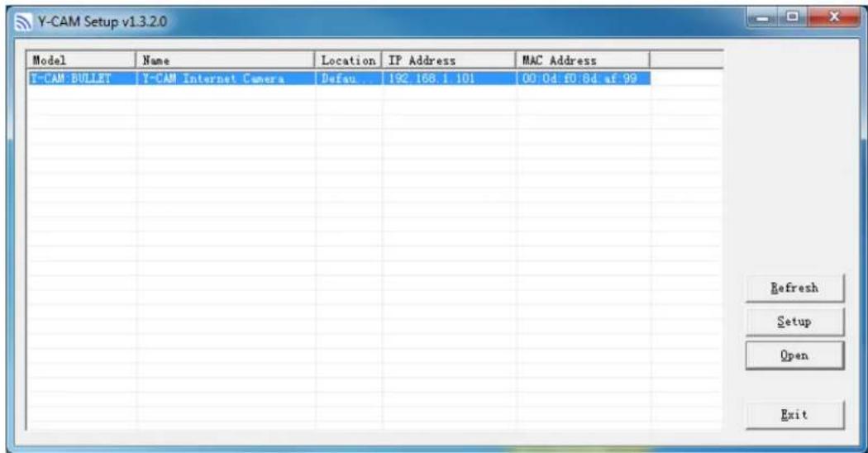Sort list by Name column header
The width and height of the screenshot is (868, 453).
click(x=225, y=60)
